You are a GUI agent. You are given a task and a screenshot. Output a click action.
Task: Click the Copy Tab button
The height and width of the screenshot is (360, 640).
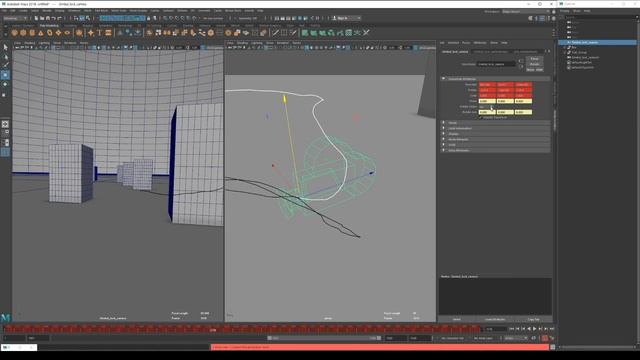[x=533, y=319]
